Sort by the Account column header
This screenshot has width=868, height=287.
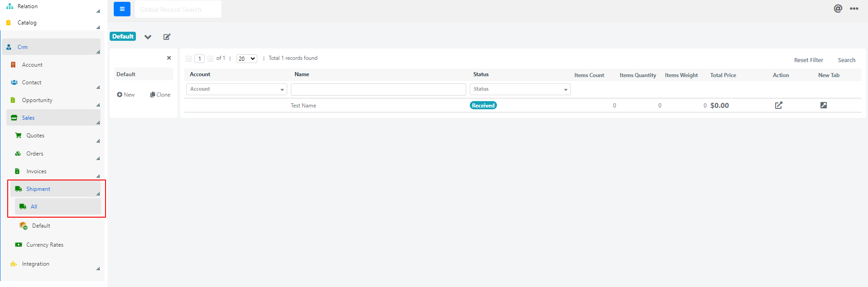pos(200,74)
